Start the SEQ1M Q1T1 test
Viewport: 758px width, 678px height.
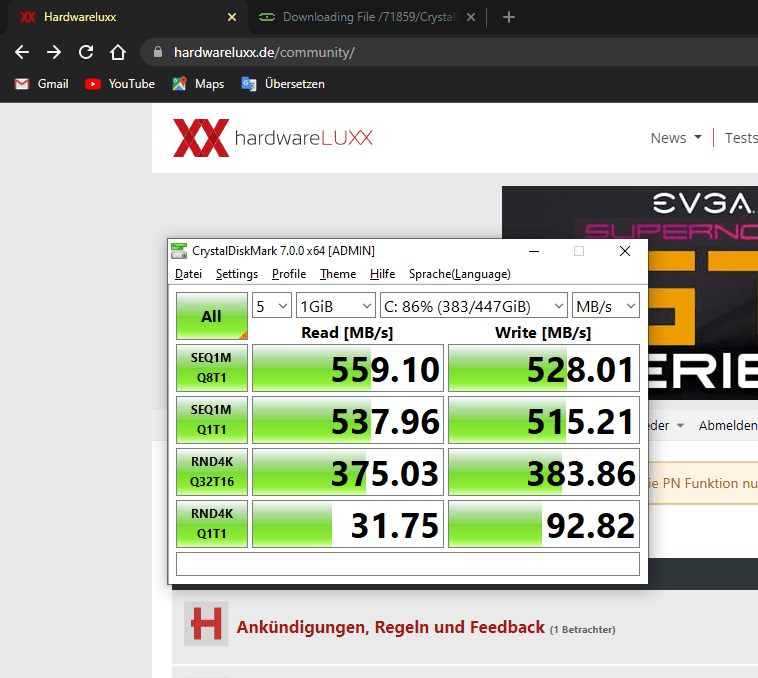(x=212, y=420)
